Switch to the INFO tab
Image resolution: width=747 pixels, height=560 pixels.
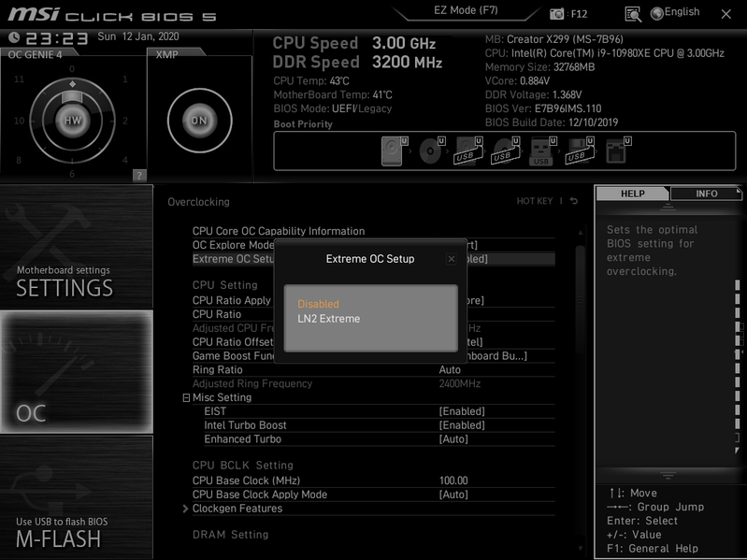click(706, 194)
